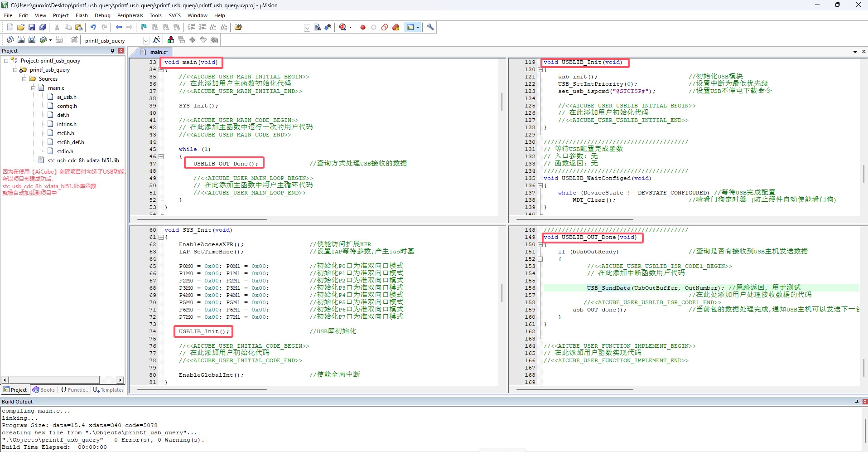Insert a bookmark with flag icon

144,27
